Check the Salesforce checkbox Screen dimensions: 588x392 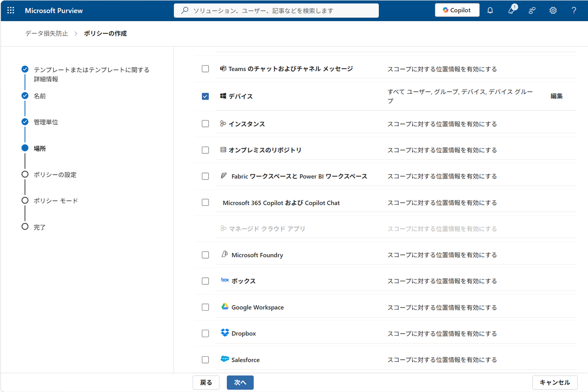tap(205, 360)
